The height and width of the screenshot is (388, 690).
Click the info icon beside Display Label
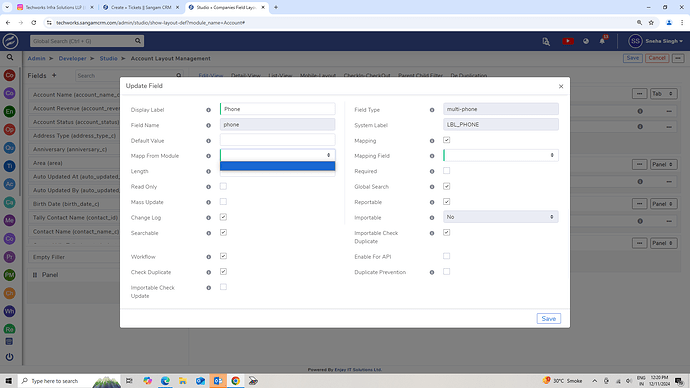coord(209,110)
